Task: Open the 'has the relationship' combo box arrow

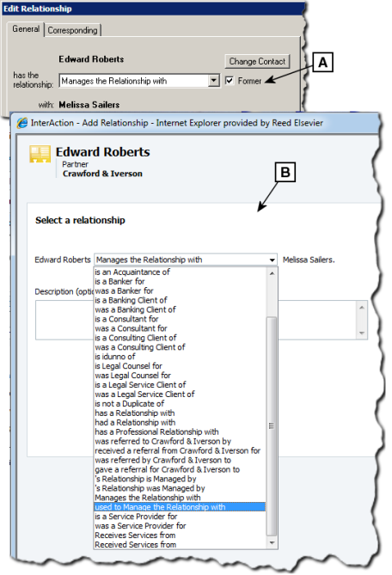Action: point(214,81)
